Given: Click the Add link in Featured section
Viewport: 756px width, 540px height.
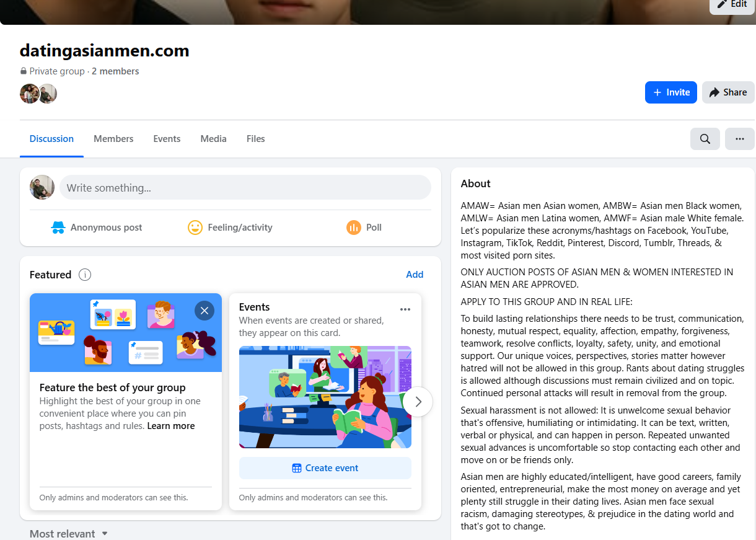Looking at the screenshot, I should (415, 275).
